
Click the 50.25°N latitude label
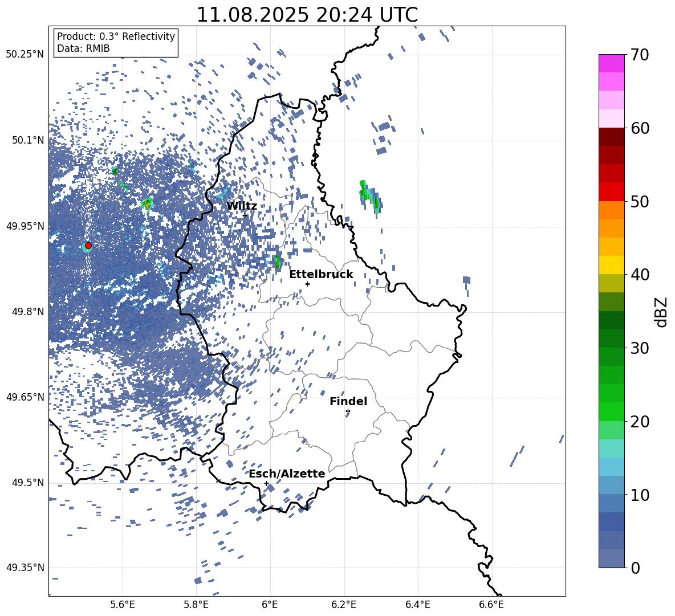[x=25, y=55]
